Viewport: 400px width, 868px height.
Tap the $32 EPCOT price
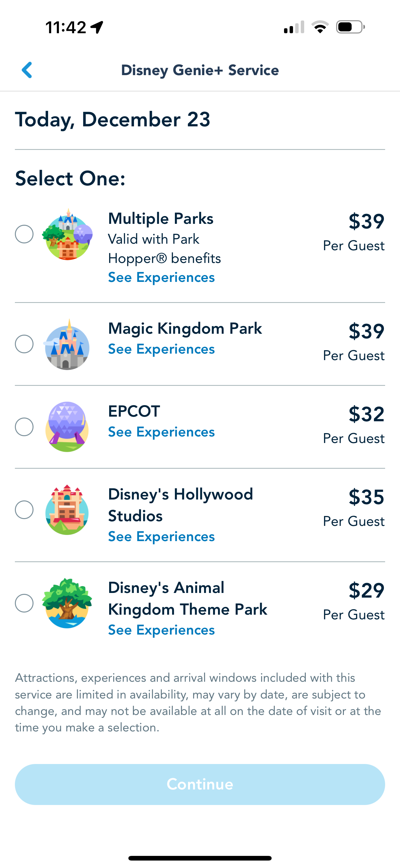[x=366, y=414]
